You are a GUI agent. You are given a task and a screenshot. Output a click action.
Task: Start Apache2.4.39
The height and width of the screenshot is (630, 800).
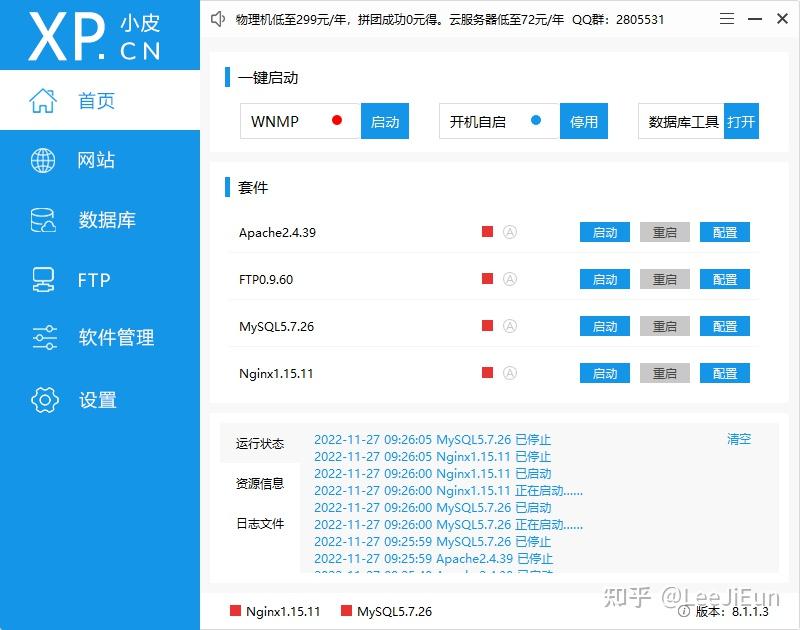[x=605, y=232]
